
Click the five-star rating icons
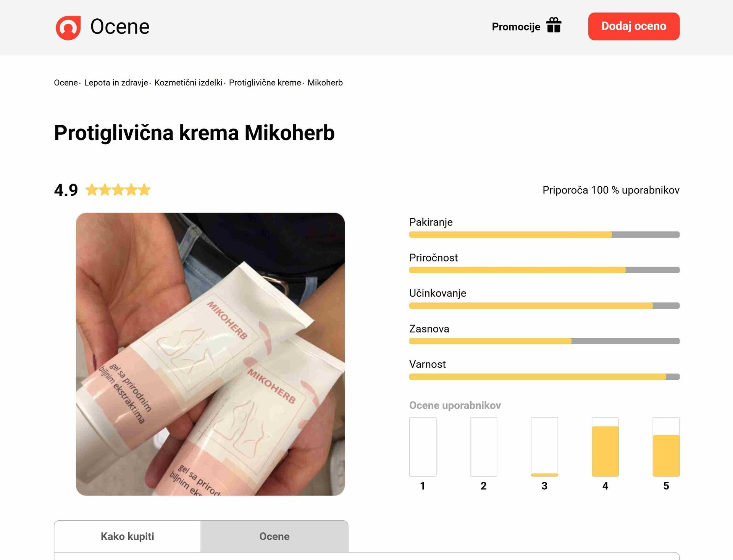click(118, 190)
